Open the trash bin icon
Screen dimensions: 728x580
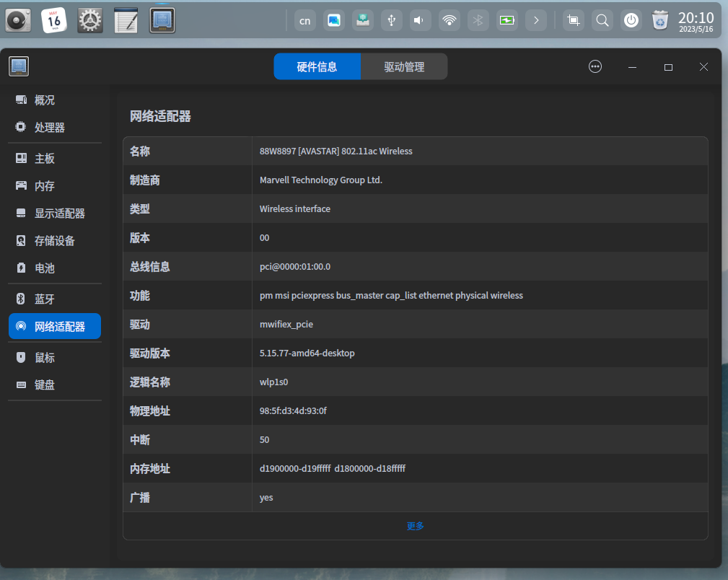point(659,20)
